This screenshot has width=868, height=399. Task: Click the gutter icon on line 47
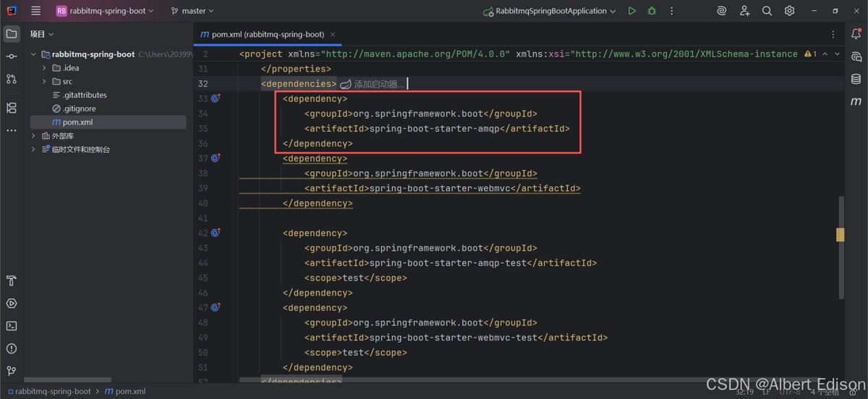215,308
